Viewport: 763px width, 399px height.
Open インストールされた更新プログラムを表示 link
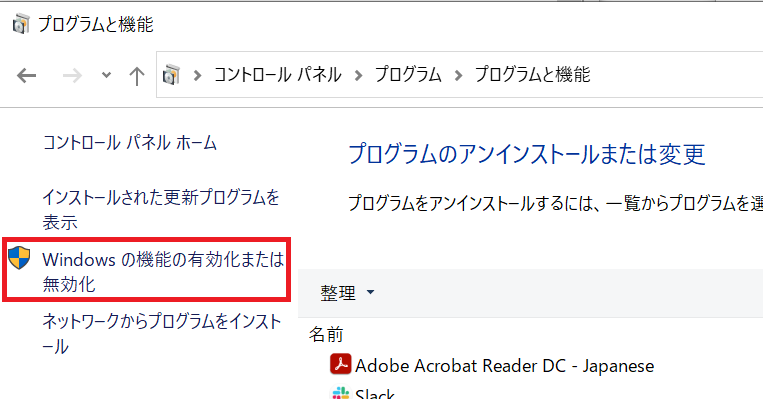161,210
